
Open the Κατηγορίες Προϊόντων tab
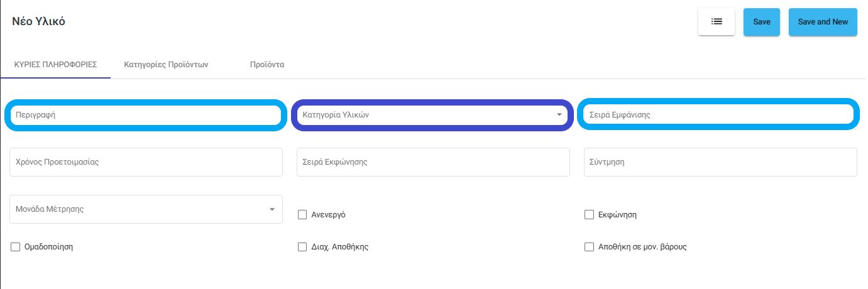[166, 65]
